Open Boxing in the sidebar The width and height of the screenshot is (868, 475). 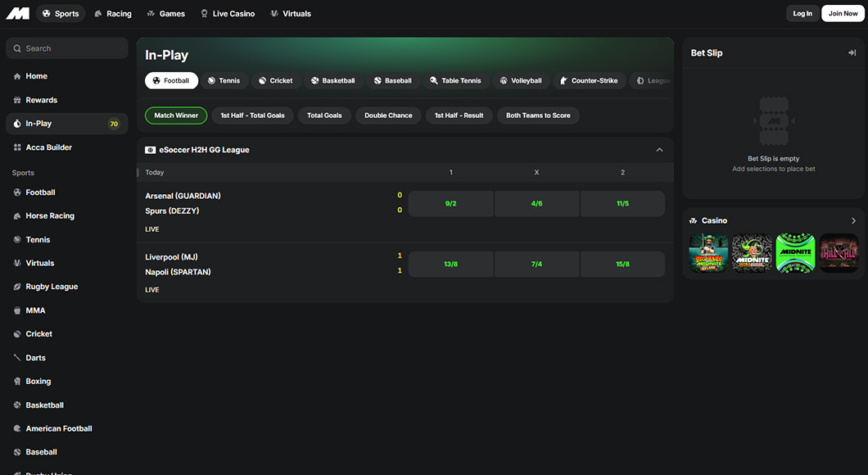coord(67,382)
